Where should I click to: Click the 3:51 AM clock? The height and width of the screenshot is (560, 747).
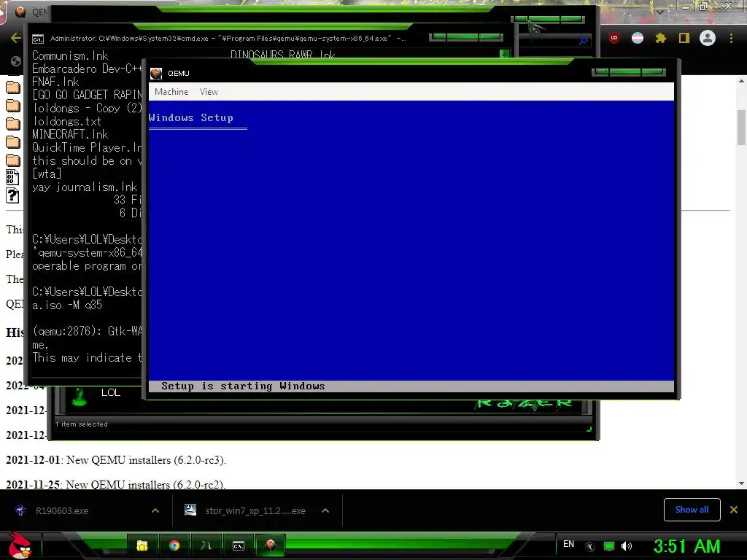tap(686, 546)
